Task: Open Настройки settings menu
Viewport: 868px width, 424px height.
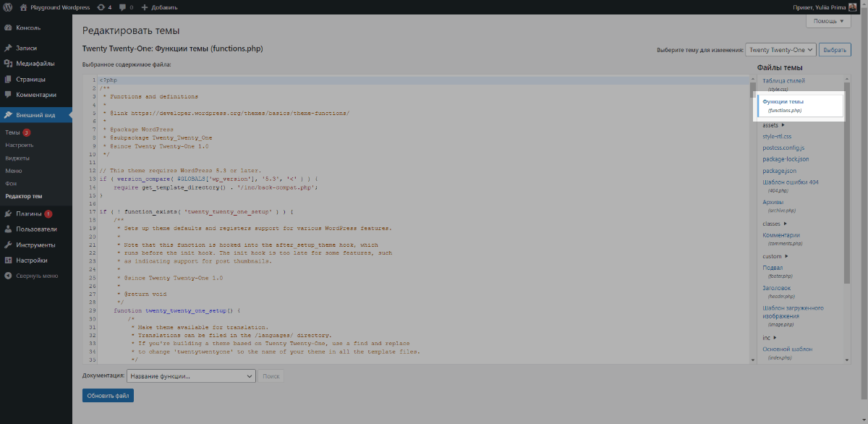Action: (32, 260)
